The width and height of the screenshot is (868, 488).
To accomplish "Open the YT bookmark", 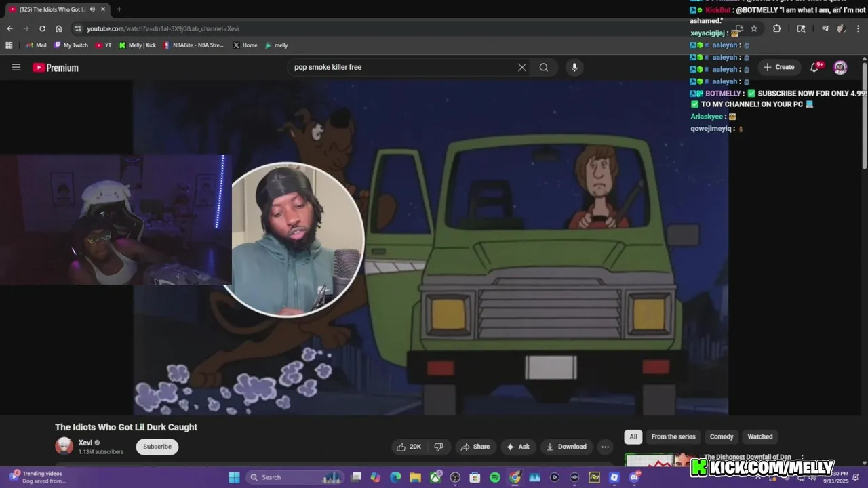I will coord(104,45).
